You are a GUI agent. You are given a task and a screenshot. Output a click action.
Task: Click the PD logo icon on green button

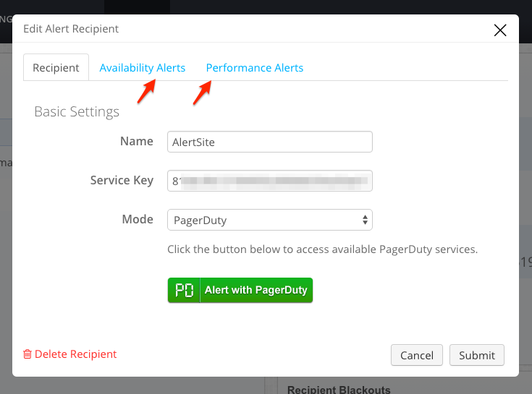point(184,290)
